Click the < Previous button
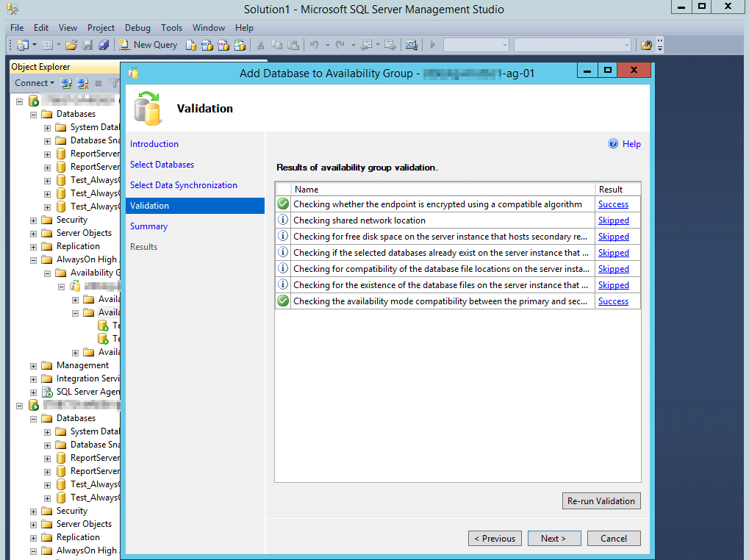Image resolution: width=749 pixels, height=560 pixels. tap(495, 538)
